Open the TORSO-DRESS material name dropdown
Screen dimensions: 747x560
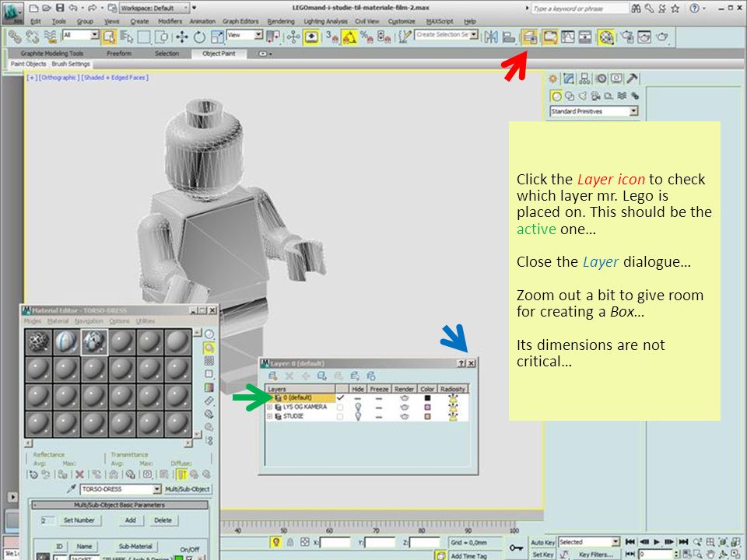[121, 489]
